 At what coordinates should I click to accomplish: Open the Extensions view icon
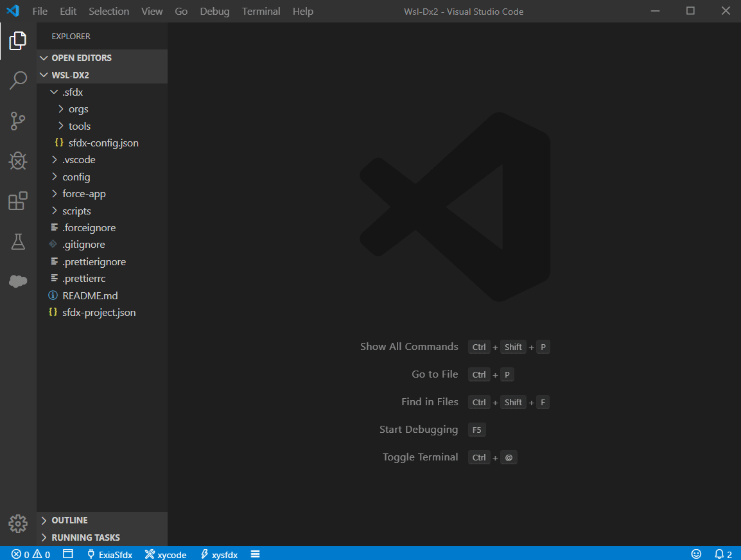click(18, 201)
